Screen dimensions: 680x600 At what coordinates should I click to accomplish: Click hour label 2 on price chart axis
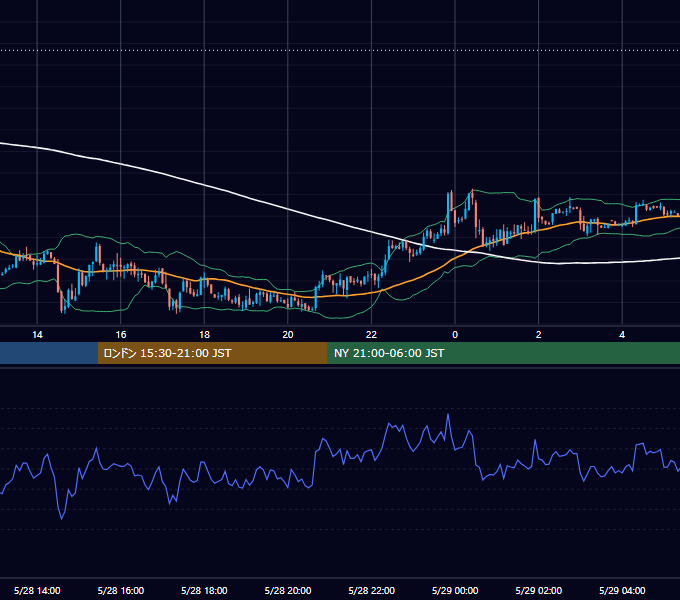click(539, 335)
